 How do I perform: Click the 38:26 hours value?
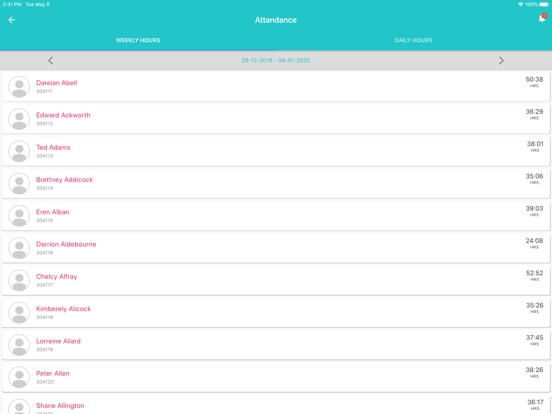[x=534, y=370]
